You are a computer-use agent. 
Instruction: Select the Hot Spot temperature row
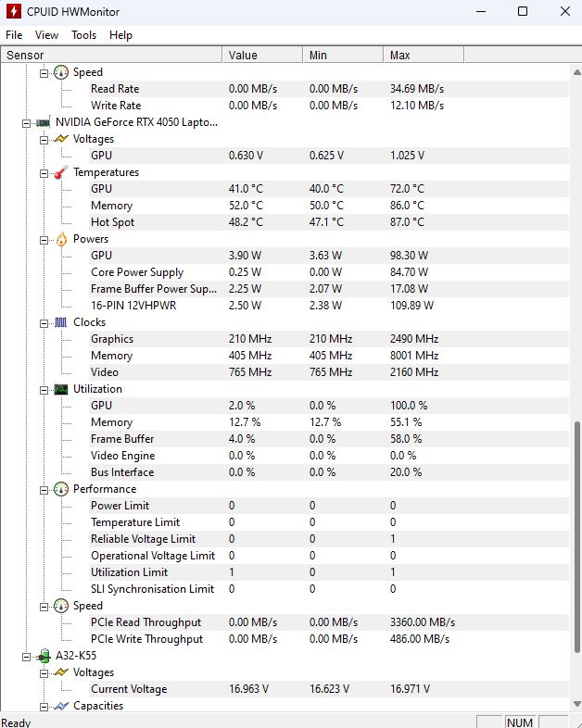click(112, 222)
